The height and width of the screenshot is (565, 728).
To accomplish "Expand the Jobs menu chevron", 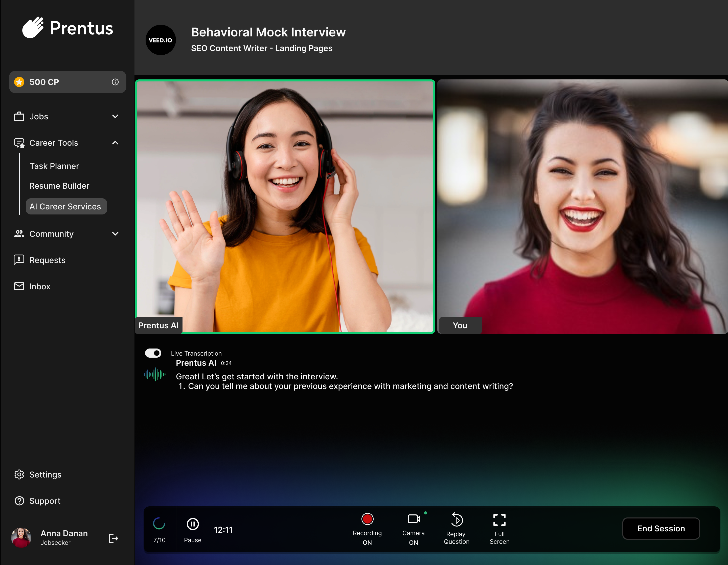I will 115,116.
